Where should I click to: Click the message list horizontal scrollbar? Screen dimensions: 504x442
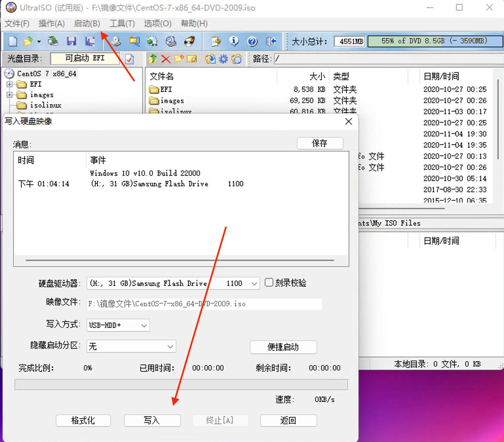click(x=180, y=260)
